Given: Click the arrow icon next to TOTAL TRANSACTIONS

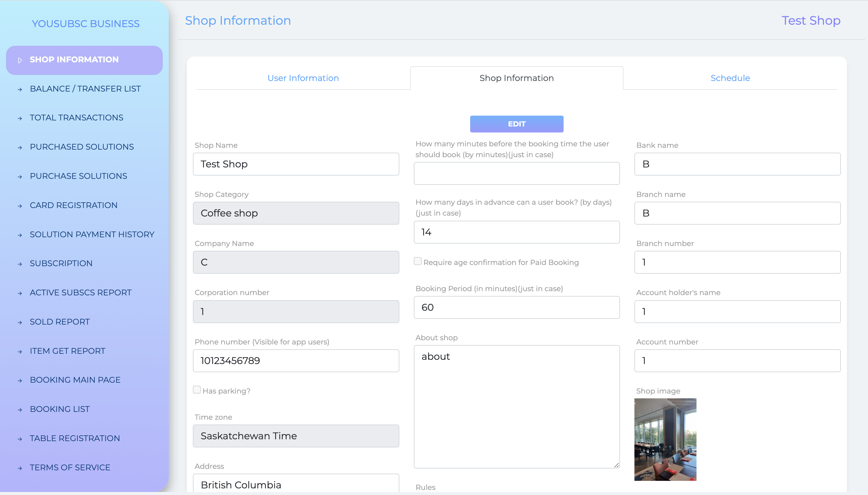Looking at the screenshot, I should click(20, 119).
